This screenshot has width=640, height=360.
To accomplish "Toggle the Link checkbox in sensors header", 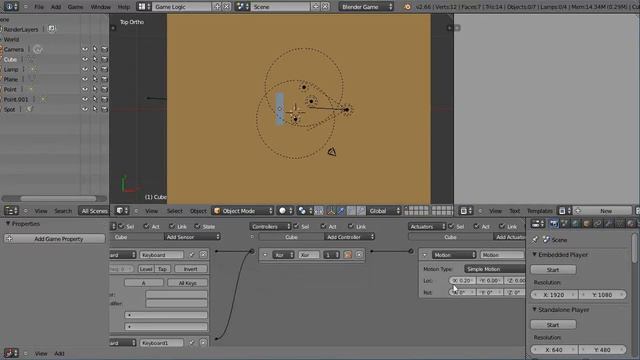I will (172, 226).
